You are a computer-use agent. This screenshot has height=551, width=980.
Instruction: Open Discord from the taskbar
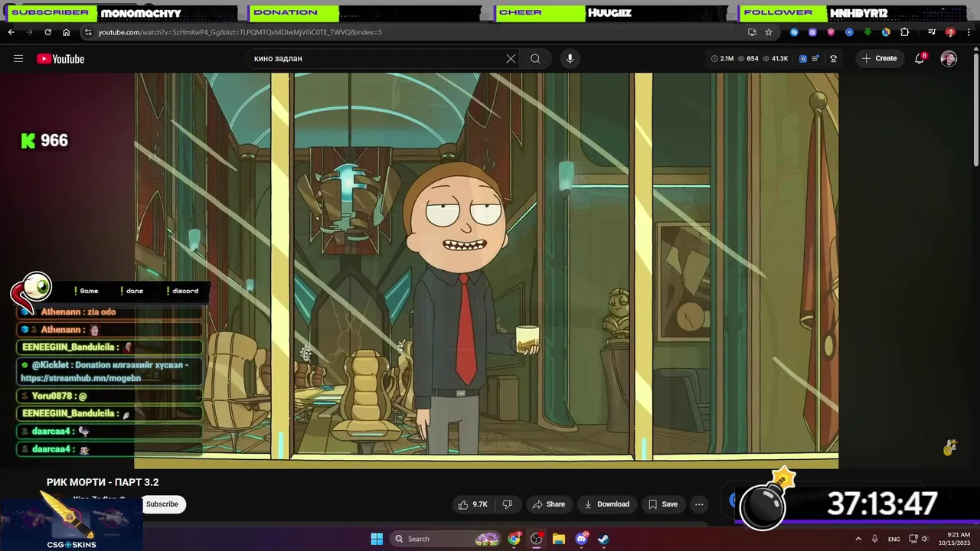click(581, 539)
